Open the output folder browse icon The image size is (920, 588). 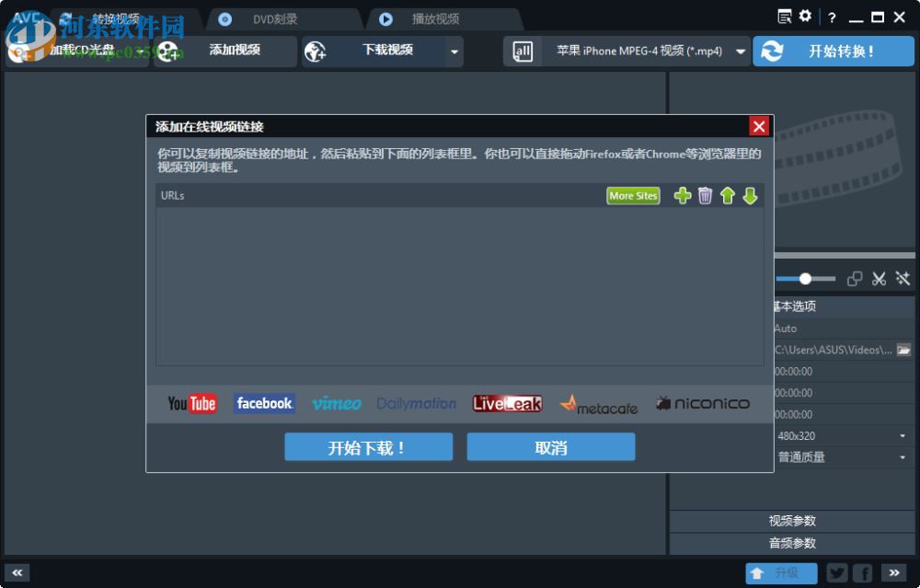point(904,350)
